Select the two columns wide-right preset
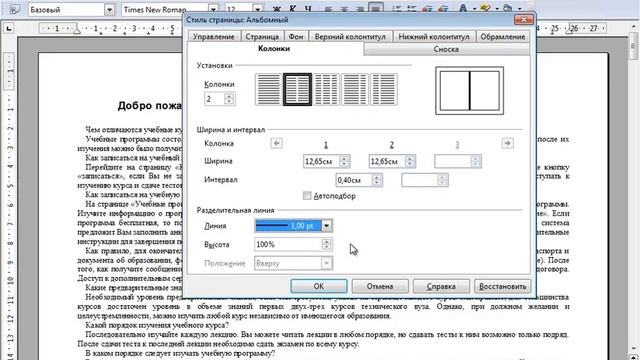The width and height of the screenshot is (640, 360). tap(384, 89)
